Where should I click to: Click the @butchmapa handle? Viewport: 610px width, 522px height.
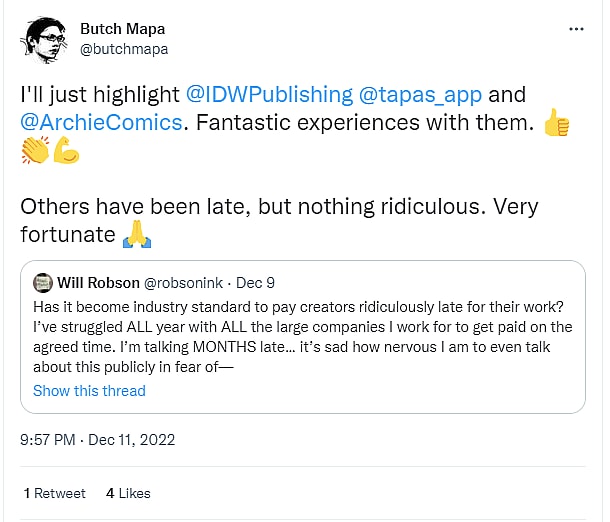point(124,48)
